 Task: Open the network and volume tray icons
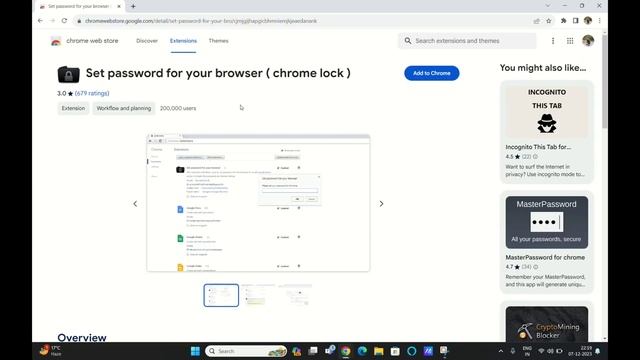pos(550,351)
